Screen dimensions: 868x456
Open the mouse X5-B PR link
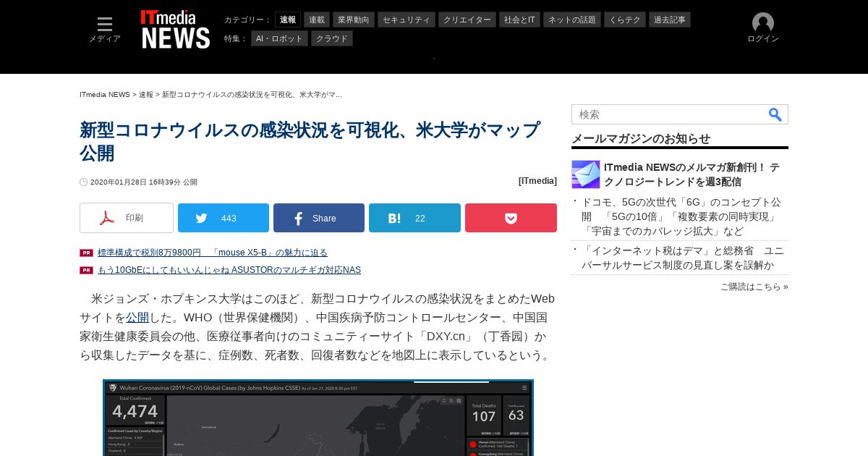point(213,253)
